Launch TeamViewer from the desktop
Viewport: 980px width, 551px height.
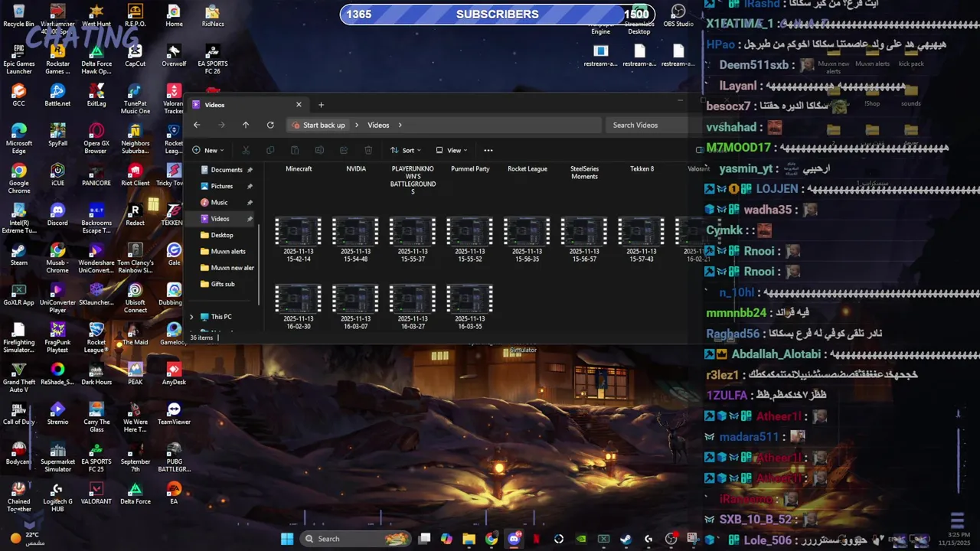(x=174, y=413)
